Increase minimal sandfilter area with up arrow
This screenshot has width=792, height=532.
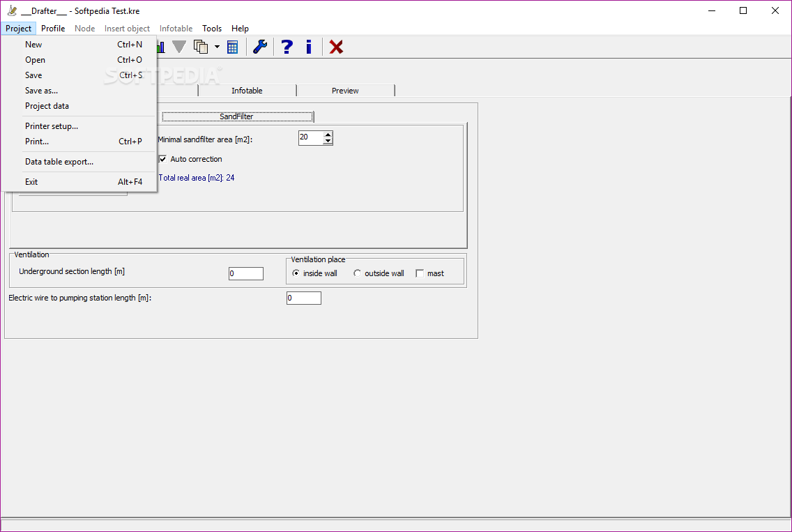pos(328,135)
